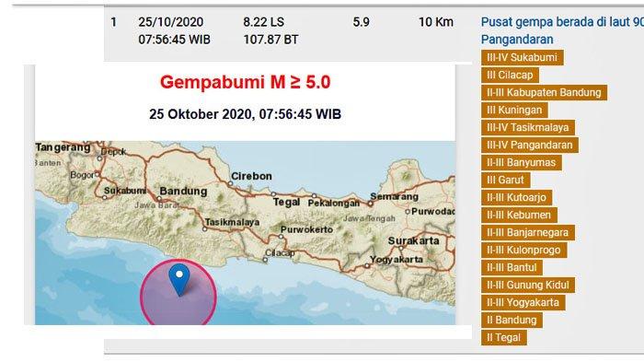This screenshot has width=644, height=362.
Task: Click the Cilacap city marker on the map
Action: (x=265, y=260)
